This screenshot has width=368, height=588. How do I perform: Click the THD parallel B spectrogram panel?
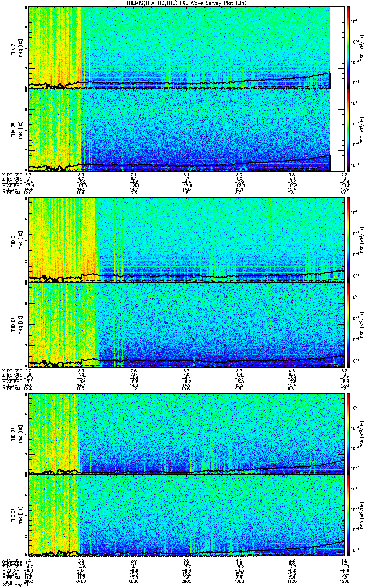click(186, 325)
